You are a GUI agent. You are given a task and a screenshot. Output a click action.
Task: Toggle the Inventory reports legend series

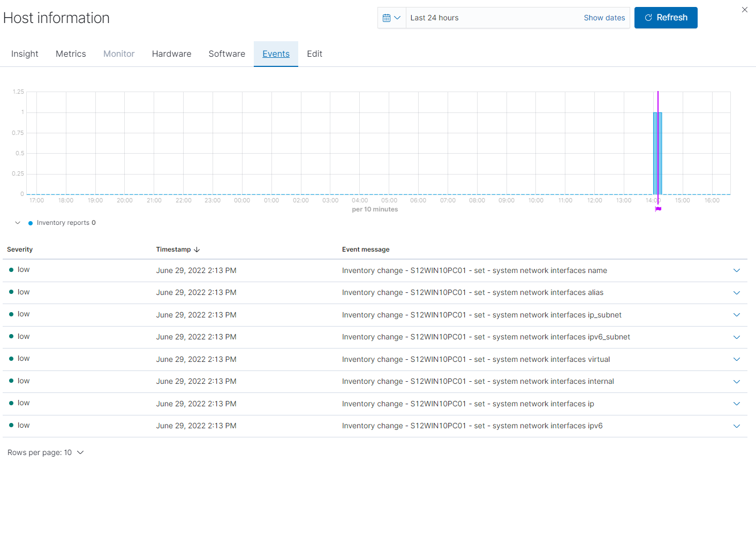click(62, 223)
